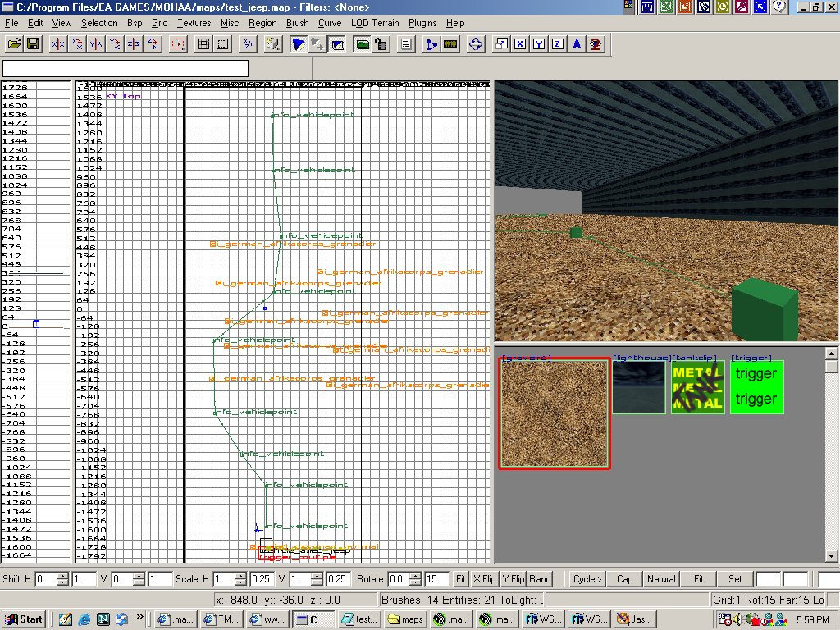Toggle the landscape texture view button
The height and width of the screenshot is (630, 840).
click(362, 43)
